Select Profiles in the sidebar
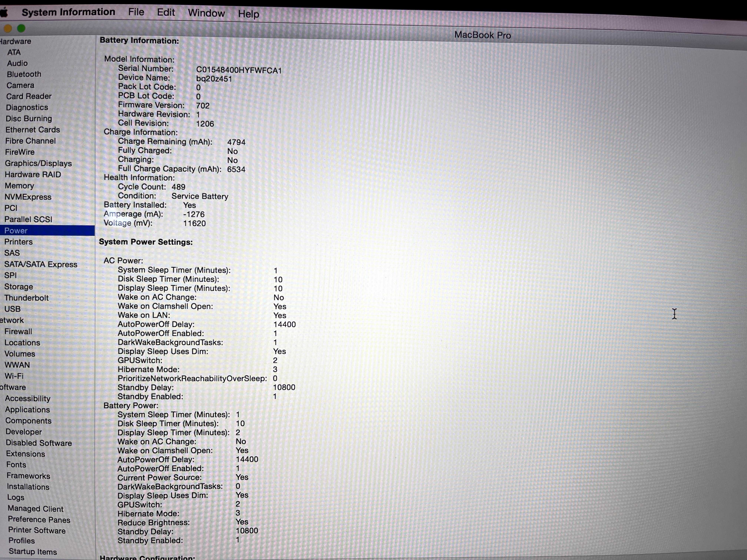 (22, 541)
